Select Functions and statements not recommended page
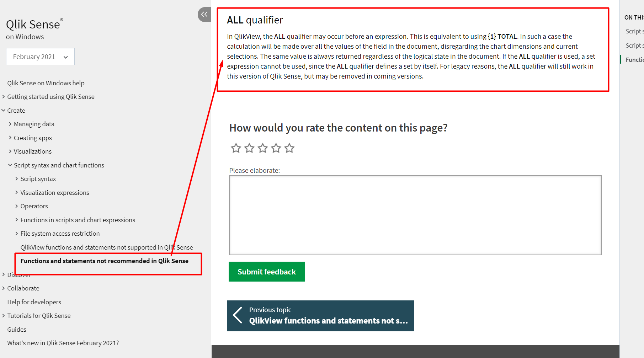 [105, 261]
